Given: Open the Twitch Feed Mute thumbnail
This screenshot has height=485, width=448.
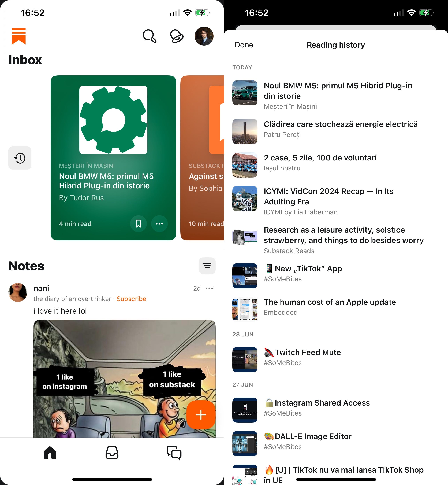Looking at the screenshot, I should [x=245, y=359].
